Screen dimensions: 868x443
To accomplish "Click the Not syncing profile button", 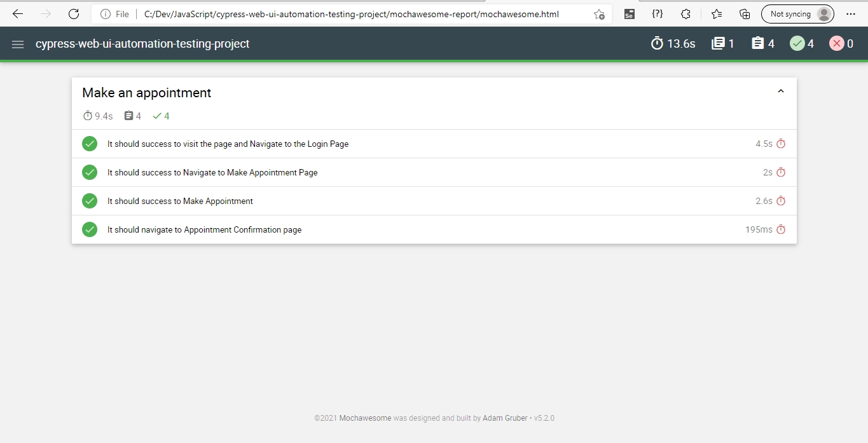I will 797,14.
